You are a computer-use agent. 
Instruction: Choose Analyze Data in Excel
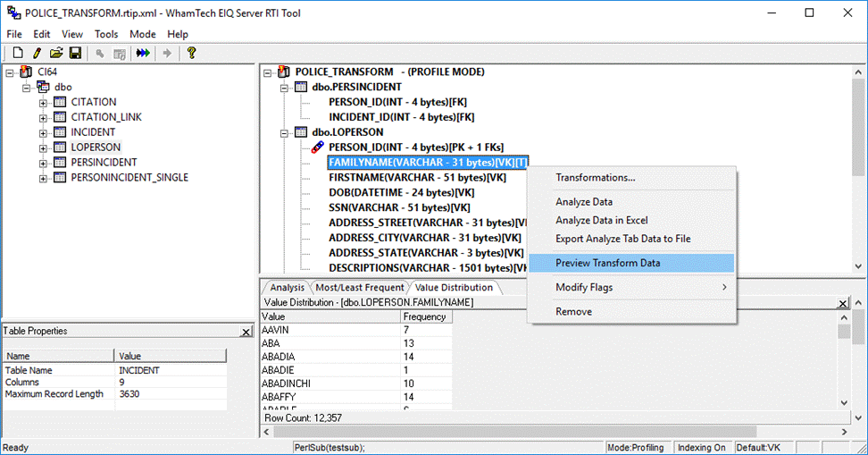601,220
